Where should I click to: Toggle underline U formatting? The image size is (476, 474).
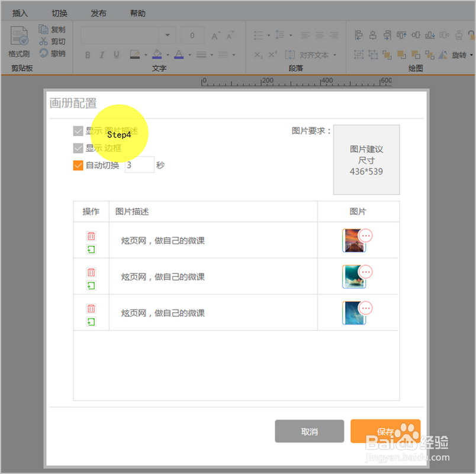click(116, 55)
